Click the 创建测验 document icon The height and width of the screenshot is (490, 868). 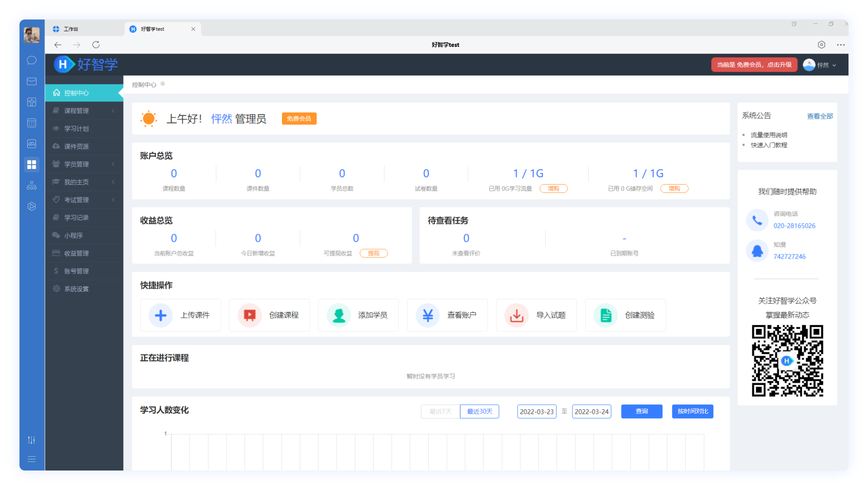pyautogui.click(x=606, y=315)
